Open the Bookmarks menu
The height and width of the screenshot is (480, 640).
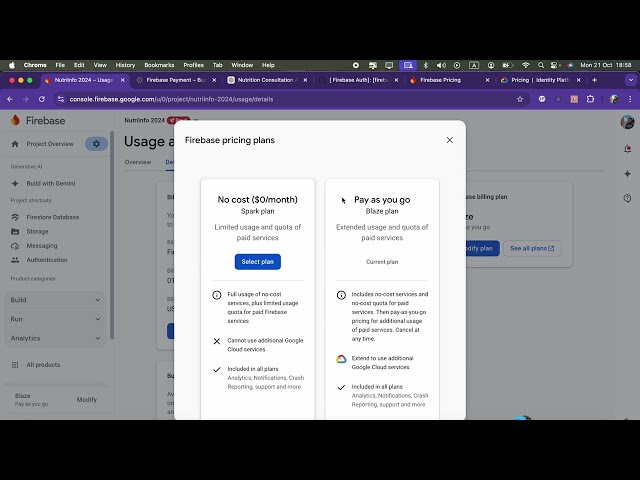click(159, 65)
